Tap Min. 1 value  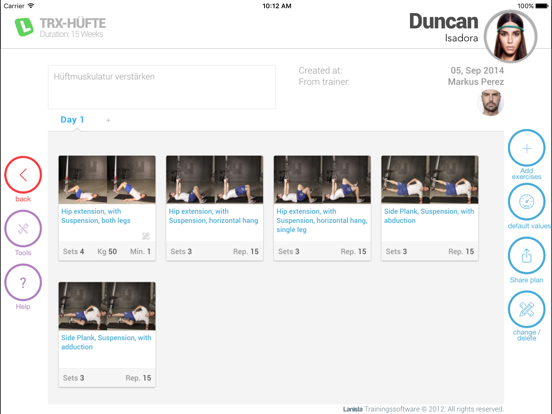140,251
